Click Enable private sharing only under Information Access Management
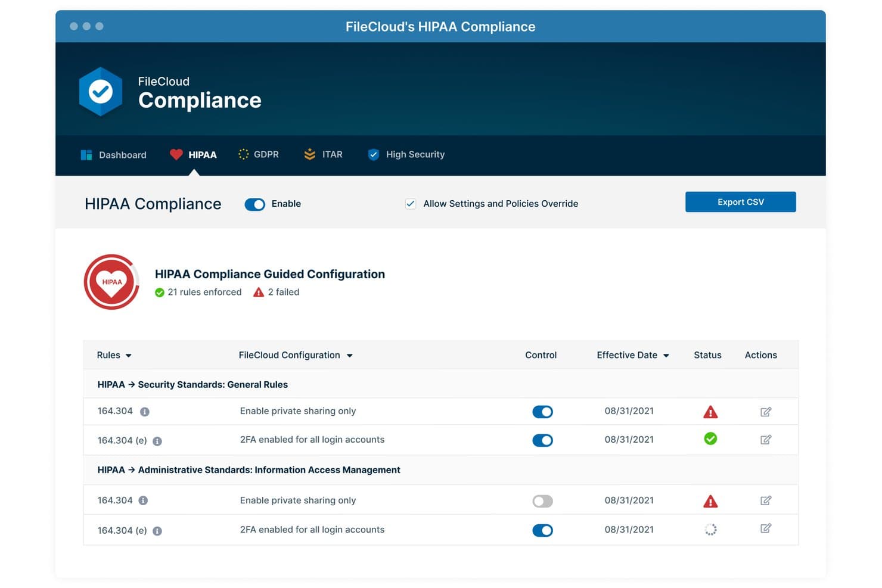 [298, 500]
